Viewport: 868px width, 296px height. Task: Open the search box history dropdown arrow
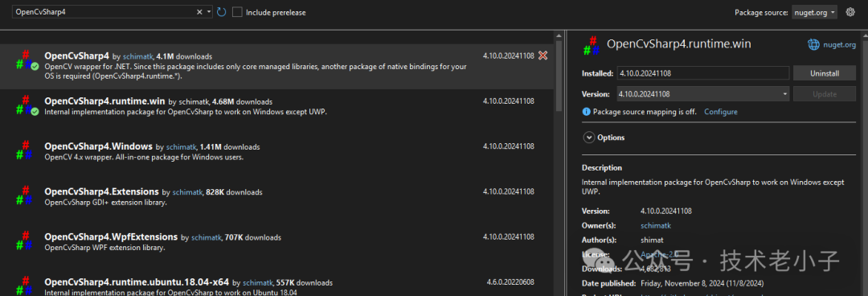pos(209,12)
